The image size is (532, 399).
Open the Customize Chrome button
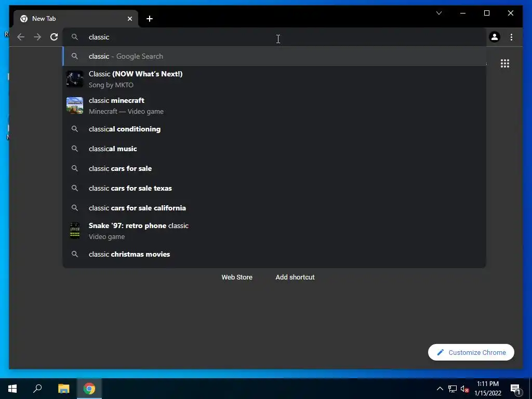point(471,353)
